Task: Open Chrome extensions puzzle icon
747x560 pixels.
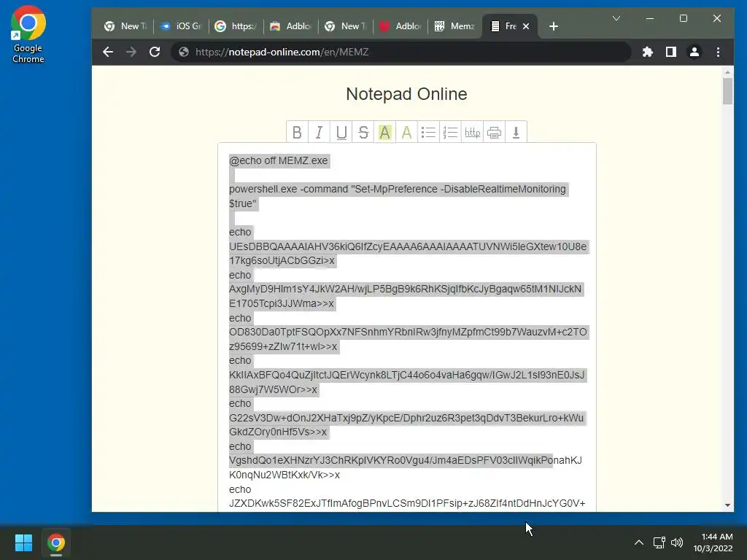Action: pos(648,52)
